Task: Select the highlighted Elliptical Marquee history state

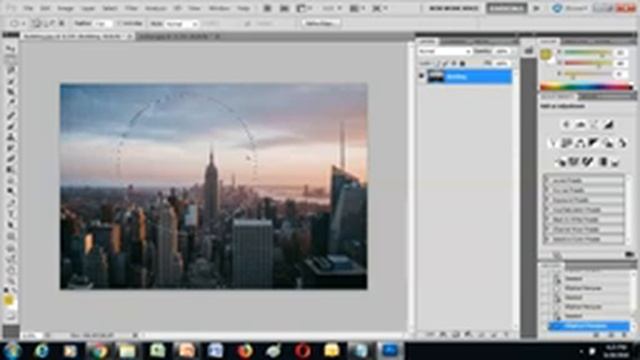Action: [589, 326]
